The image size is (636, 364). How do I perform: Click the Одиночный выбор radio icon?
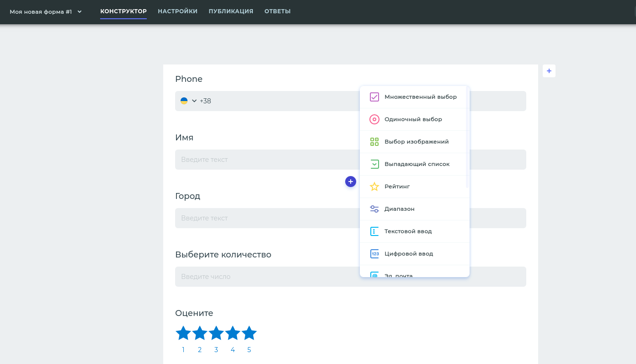(374, 119)
